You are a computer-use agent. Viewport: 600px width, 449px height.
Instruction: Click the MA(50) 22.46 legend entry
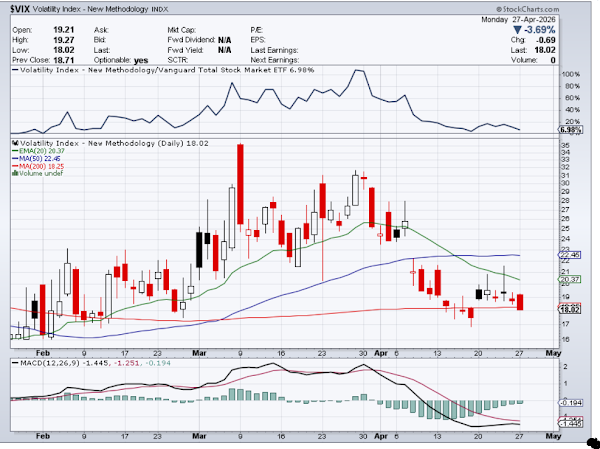[36, 158]
